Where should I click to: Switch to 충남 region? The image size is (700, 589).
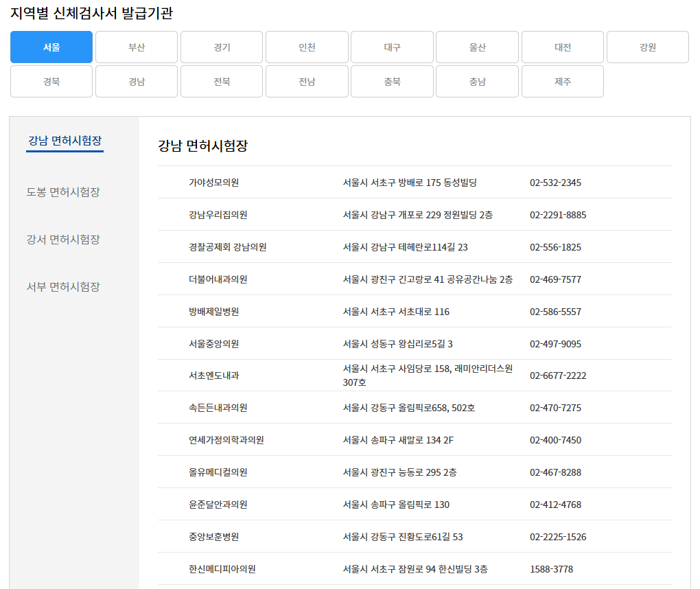pyautogui.click(x=477, y=81)
